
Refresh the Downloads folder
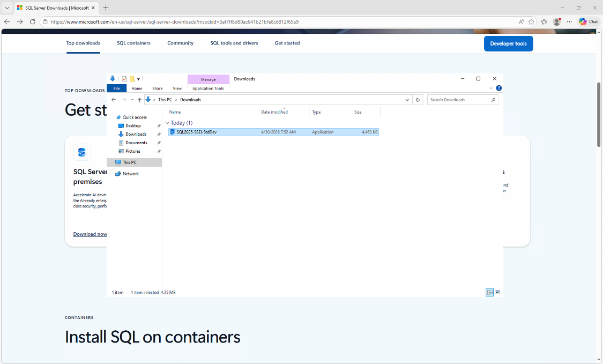pyautogui.click(x=418, y=100)
